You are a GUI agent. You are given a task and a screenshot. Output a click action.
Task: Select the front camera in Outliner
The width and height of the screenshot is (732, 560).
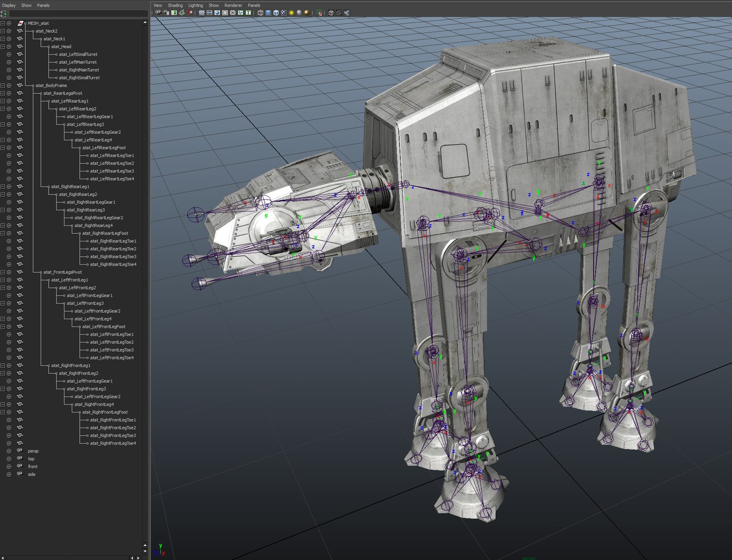pos(33,467)
